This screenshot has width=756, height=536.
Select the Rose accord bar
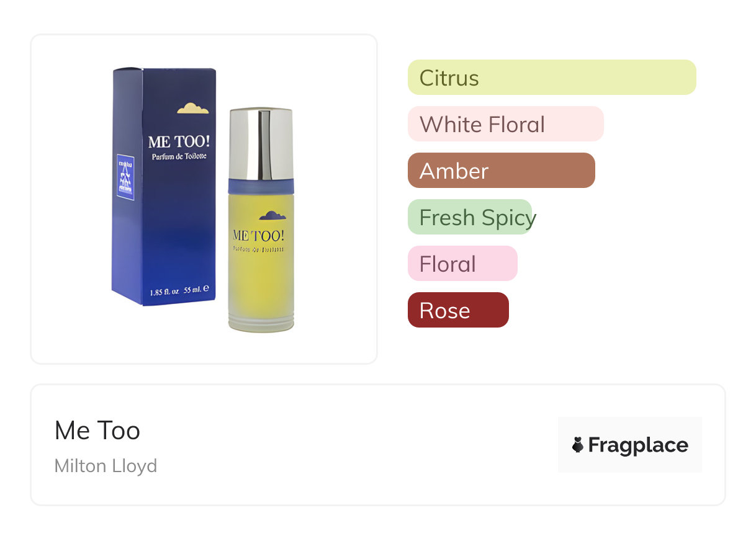pos(458,310)
